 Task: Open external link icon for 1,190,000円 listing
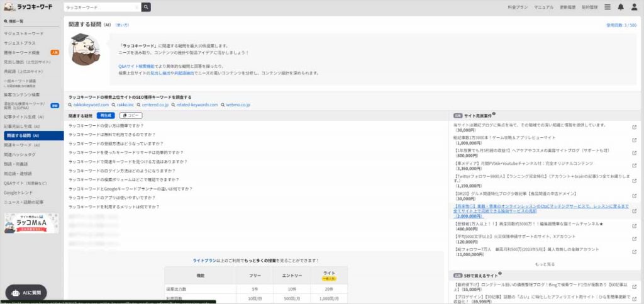(x=634, y=181)
